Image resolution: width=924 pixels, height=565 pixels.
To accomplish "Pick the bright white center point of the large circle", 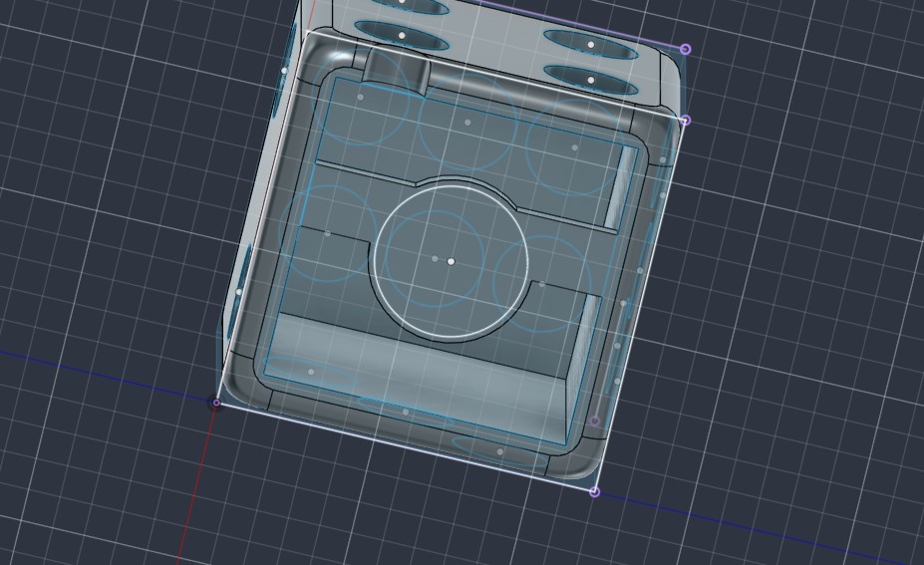I will (452, 261).
